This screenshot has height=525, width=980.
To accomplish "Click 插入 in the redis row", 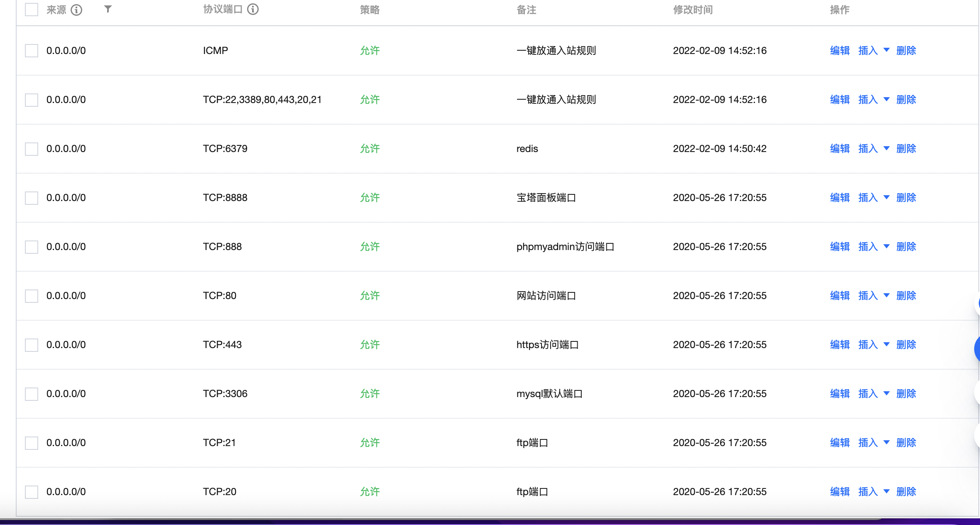I will pyautogui.click(x=868, y=149).
